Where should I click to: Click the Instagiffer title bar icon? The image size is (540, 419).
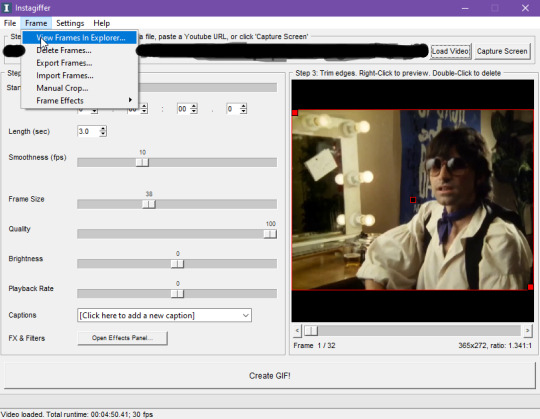click(6, 8)
